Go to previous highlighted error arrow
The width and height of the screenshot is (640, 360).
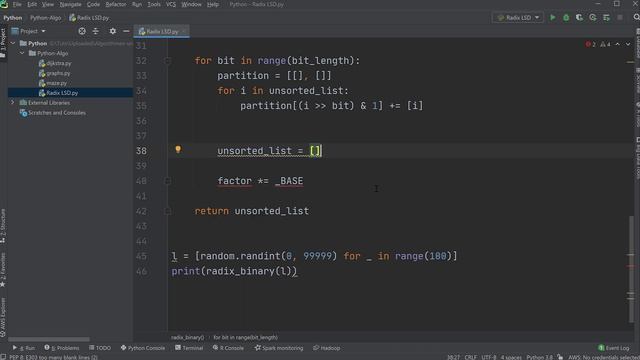coord(618,44)
